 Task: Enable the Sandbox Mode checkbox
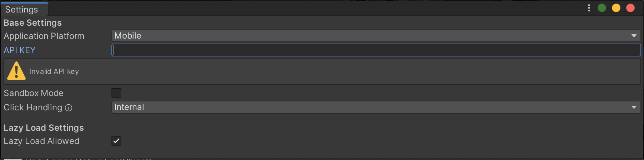pos(116,93)
